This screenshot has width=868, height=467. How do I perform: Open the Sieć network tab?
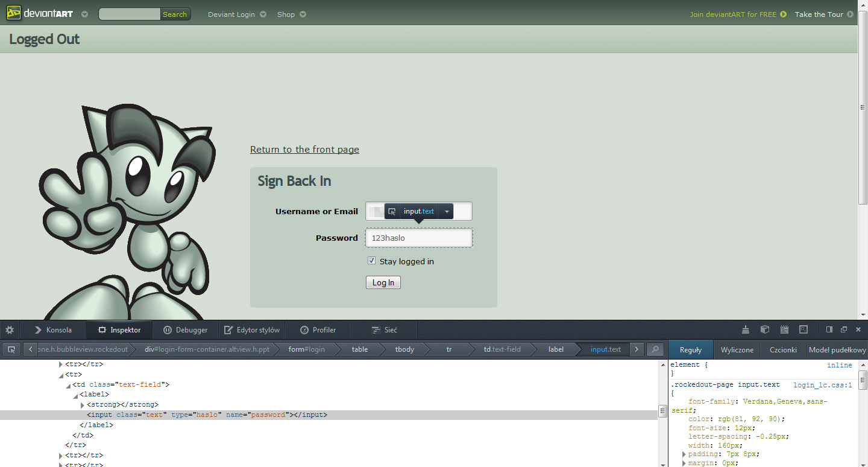384,330
